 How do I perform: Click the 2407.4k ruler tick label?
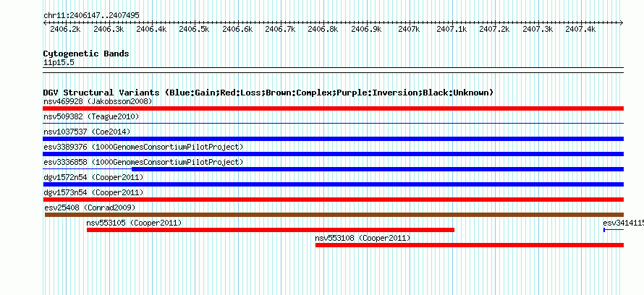pyautogui.click(x=580, y=29)
